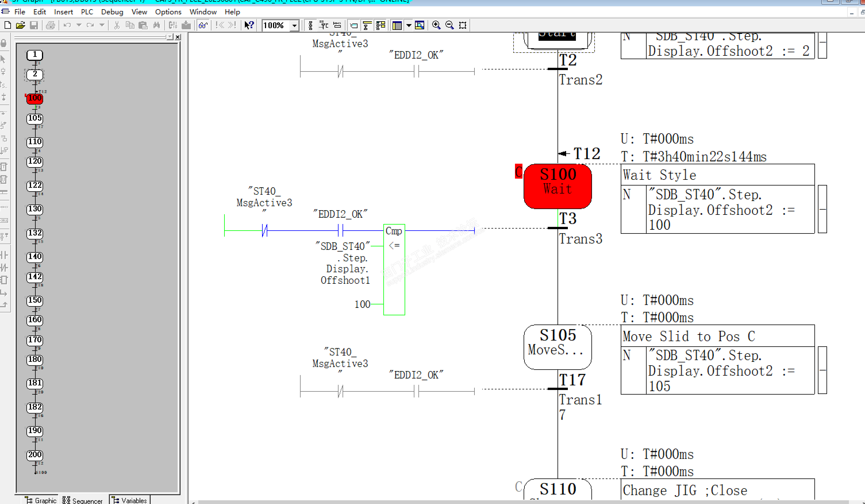Click the Zoom Out magnifier icon
The width and height of the screenshot is (865, 504).
(449, 25)
